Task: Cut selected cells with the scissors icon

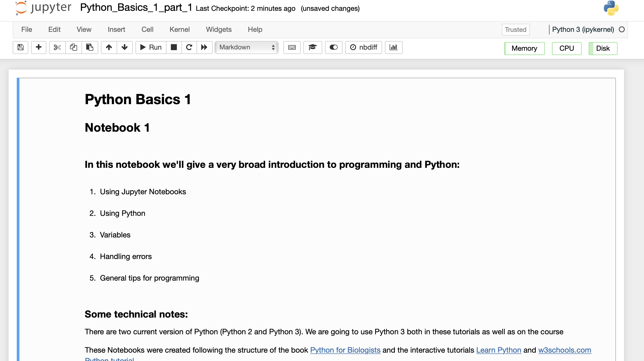Action: [x=57, y=47]
